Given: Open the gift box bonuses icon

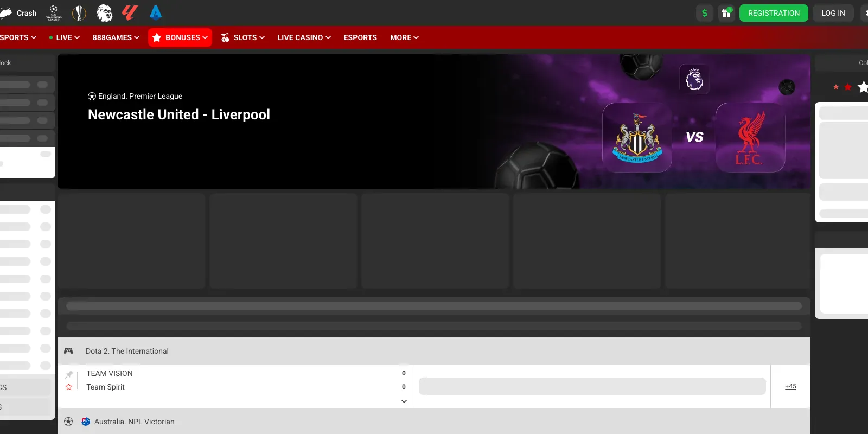Looking at the screenshot, I should tap(726, 13).
